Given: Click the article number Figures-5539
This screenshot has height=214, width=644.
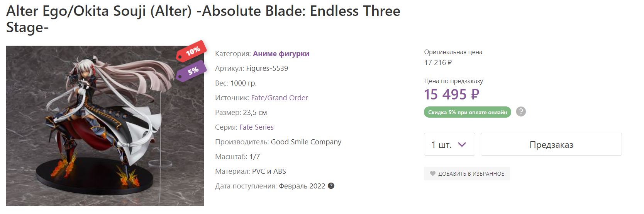Looking at the screenshot, I should pos(267,68).
